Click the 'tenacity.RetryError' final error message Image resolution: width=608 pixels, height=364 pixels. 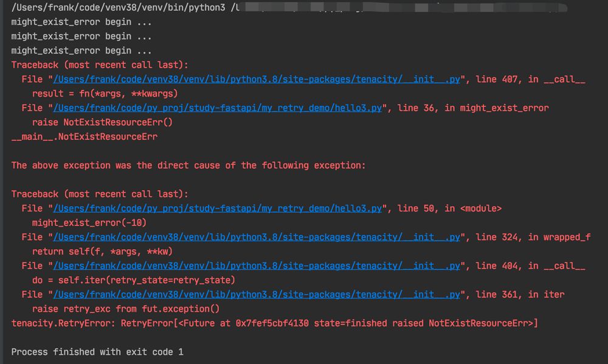[x=275, y=323]
